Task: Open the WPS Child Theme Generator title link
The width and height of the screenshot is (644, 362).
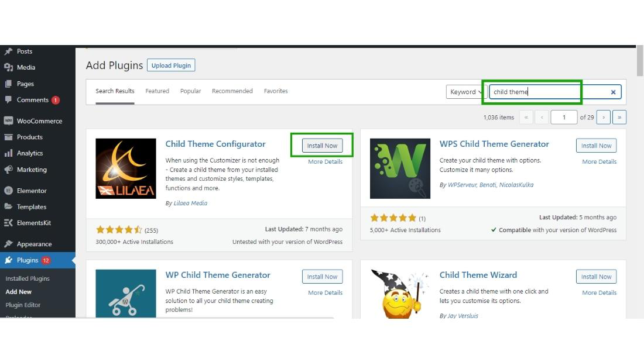Action: click(x=494, y=144)
